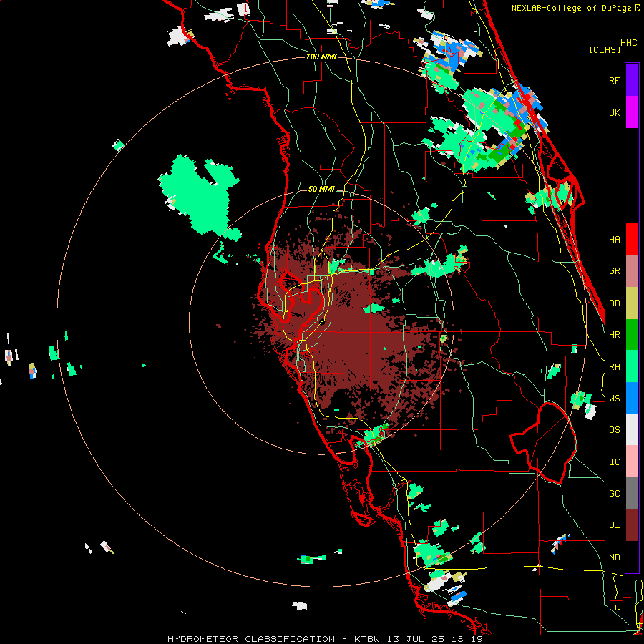Click the '50 NMI' range ring label
This screenshot has width=644, height=644.
[x=321, y=190]
